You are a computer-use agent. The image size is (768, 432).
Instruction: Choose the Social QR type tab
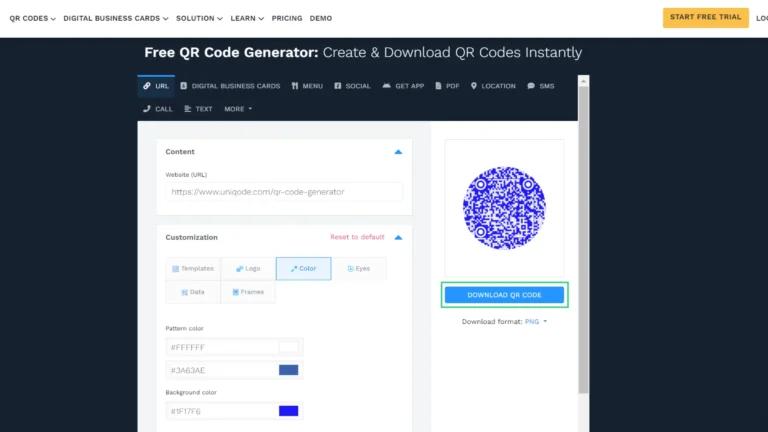[352, 86]
